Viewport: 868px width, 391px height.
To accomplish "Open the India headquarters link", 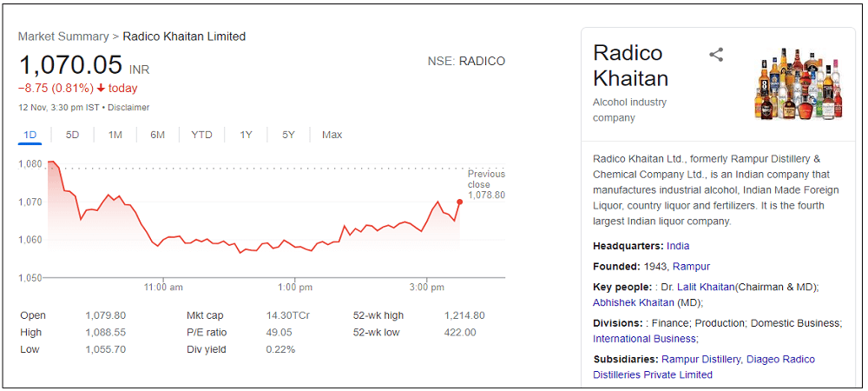I will click(678, 246).
